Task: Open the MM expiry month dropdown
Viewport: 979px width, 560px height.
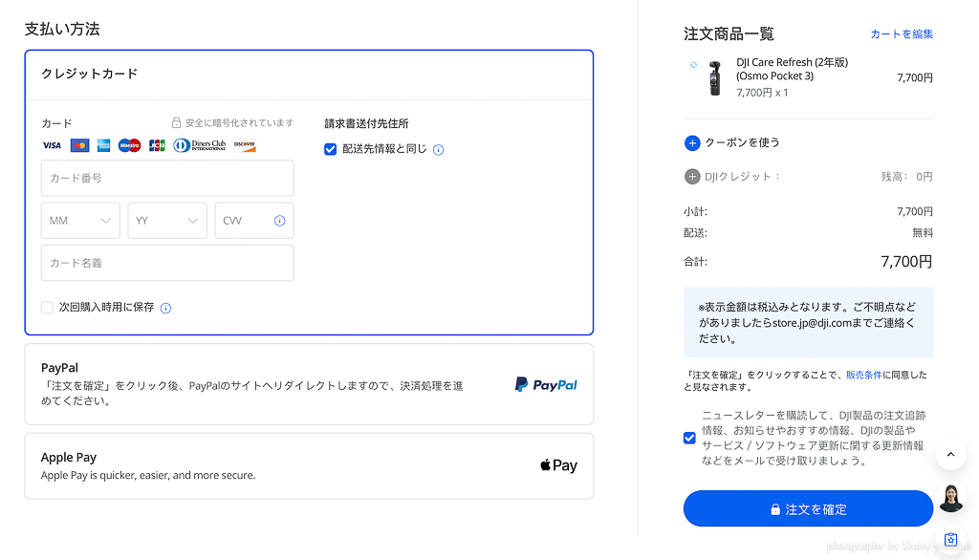Action: pos(80,221)
